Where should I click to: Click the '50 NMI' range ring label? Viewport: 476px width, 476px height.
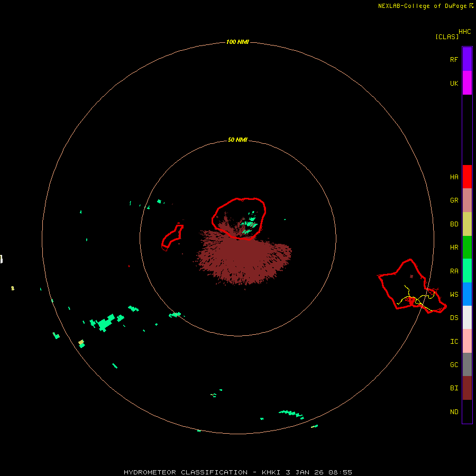(x=237, y=140)
